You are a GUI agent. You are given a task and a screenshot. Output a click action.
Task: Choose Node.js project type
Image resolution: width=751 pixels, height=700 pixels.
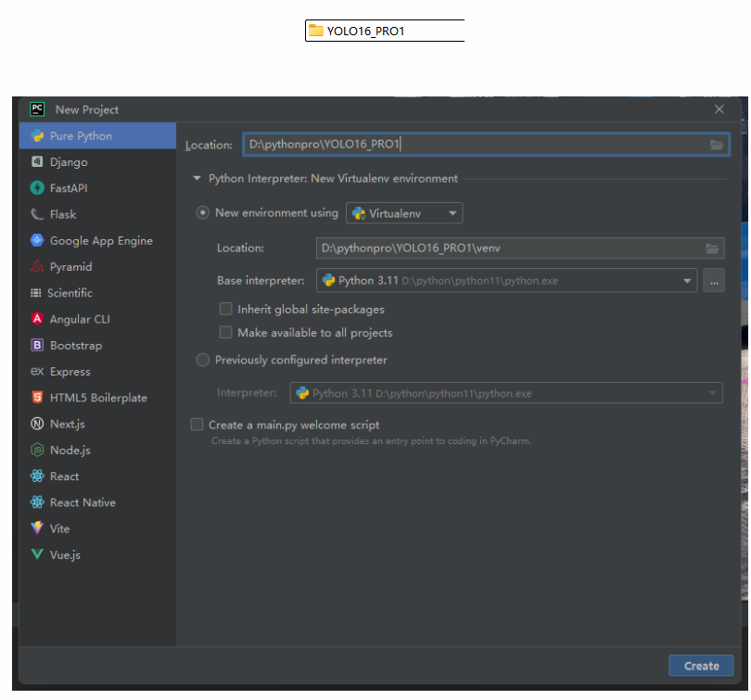coord(97,450)
